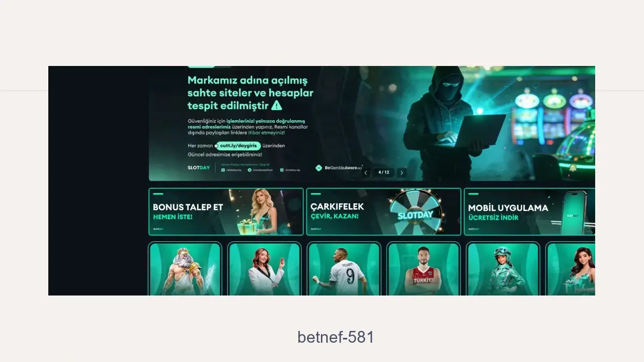Screen dimensions: 644x362
Task: Advance to the next banner slide arrow
Action: pos(401,173)
